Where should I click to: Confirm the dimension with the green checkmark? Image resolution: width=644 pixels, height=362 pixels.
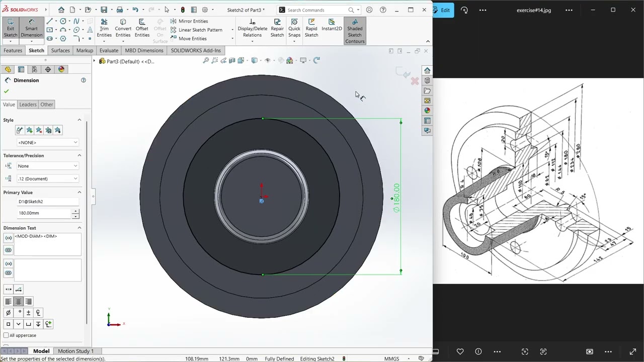[6, 91]
